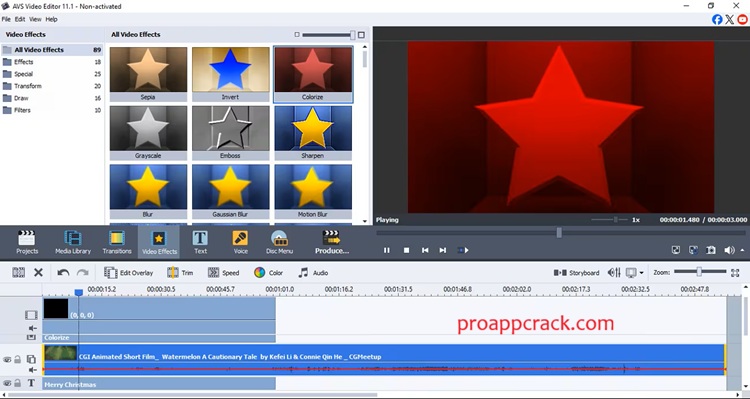
Task: Adjust the thumbnail size slider
Action: 353,35
